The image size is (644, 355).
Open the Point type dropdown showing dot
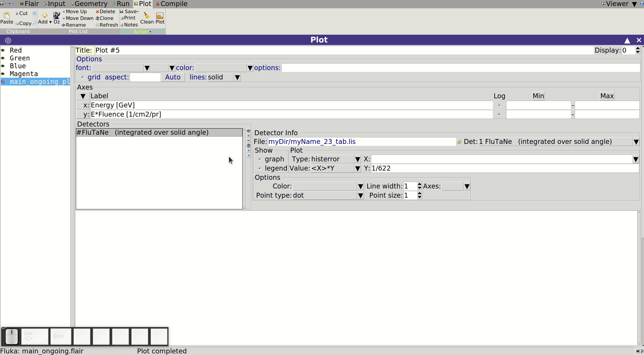coord(360,195)
